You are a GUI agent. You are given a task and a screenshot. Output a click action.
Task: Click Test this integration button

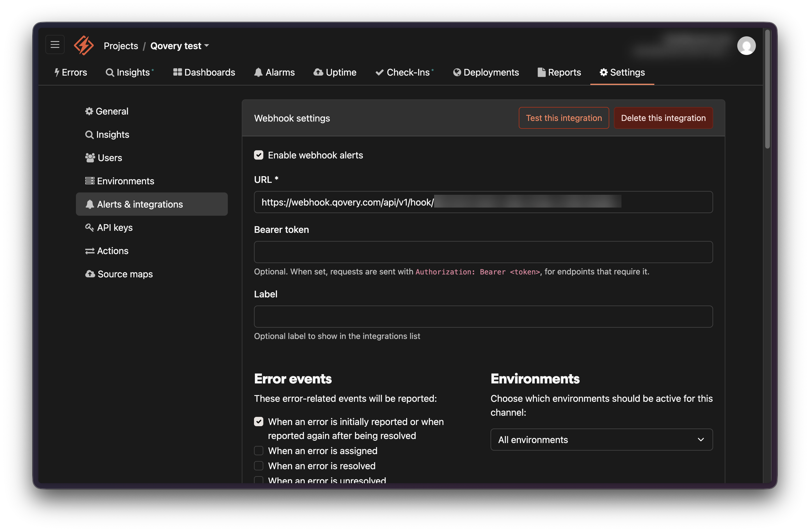pyautogui.click(x=564, y=118)
